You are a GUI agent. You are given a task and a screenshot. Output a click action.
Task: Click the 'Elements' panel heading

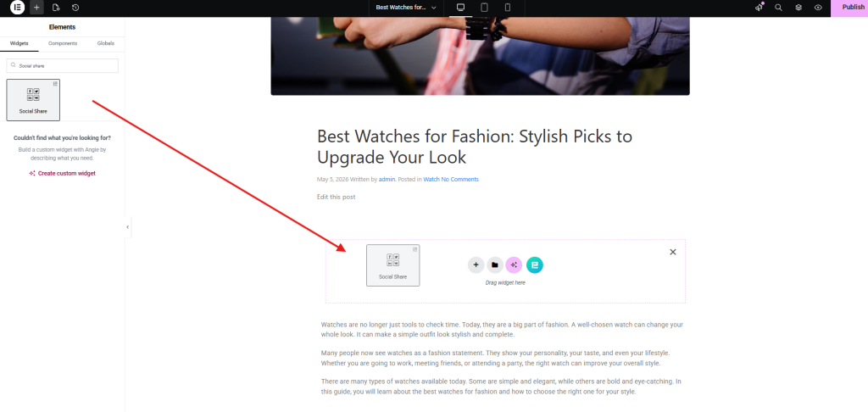[62, 27]
